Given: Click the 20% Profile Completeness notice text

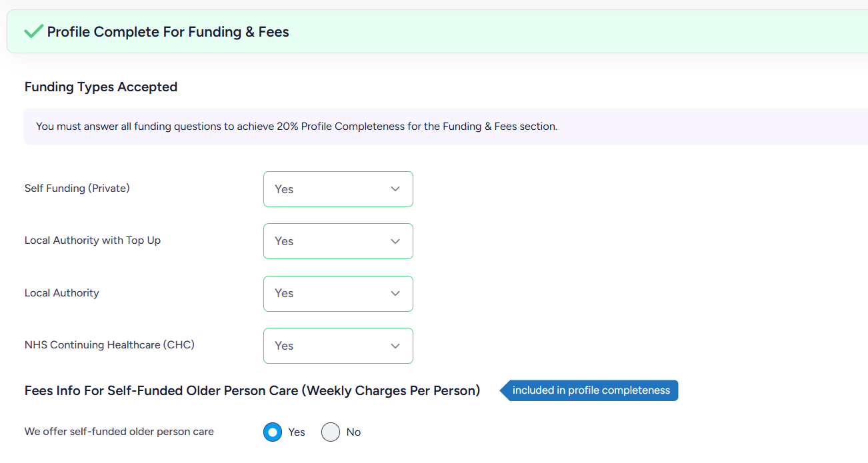Looking at the screenshot, I should tap(297, 126).
